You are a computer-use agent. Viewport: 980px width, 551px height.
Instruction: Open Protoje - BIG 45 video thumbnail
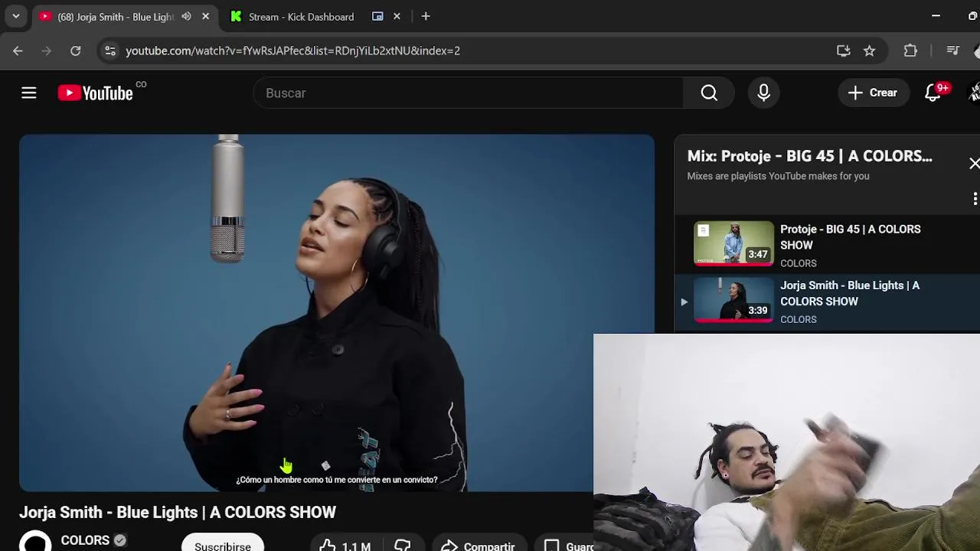pyautogui.click(x=733, y=243)
